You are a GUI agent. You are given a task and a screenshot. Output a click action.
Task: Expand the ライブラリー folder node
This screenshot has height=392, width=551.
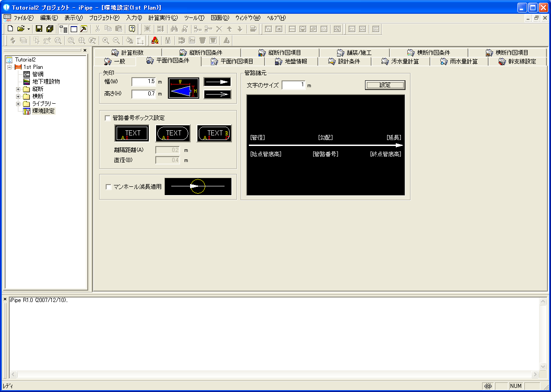pos(18,104)
